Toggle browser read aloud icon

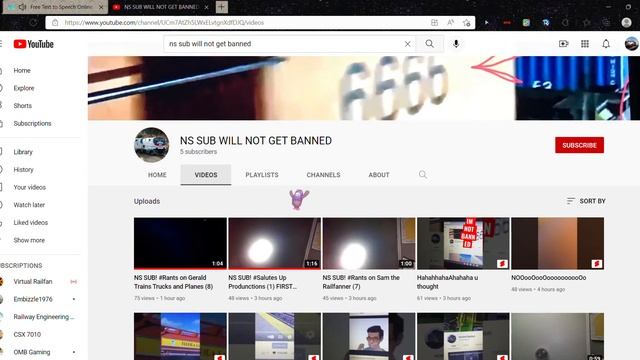[x=450, y=22]
